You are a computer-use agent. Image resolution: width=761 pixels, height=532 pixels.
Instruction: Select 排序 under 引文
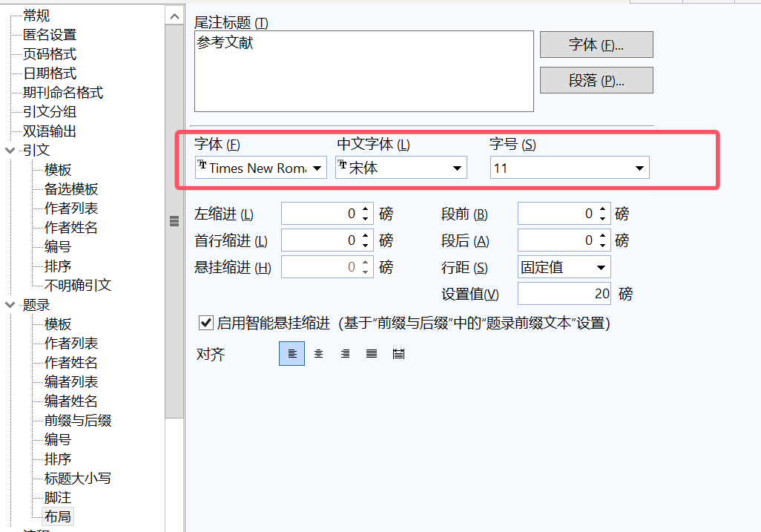click(x=58, y=266)
